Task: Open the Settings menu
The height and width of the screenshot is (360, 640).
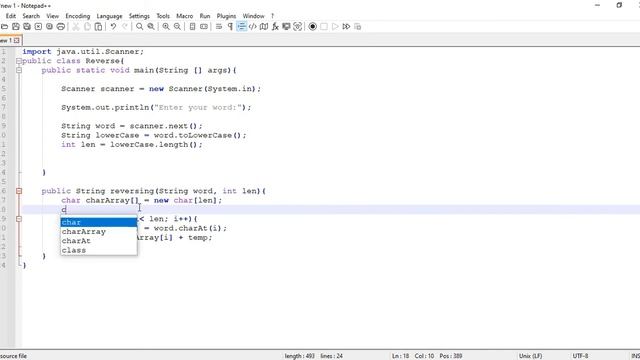Action: click(x=139, y=16)
